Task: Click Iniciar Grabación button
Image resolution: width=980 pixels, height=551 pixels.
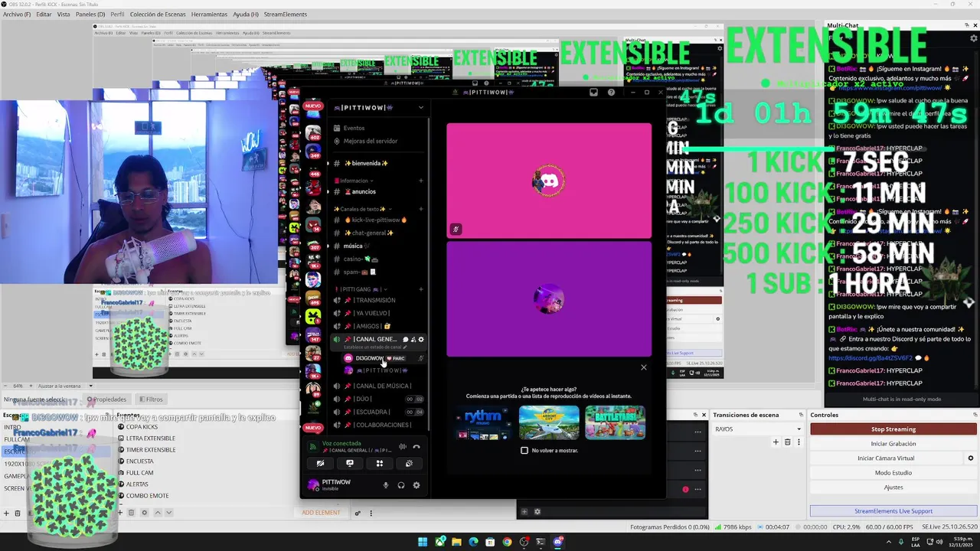Action: tap(893, 444)
